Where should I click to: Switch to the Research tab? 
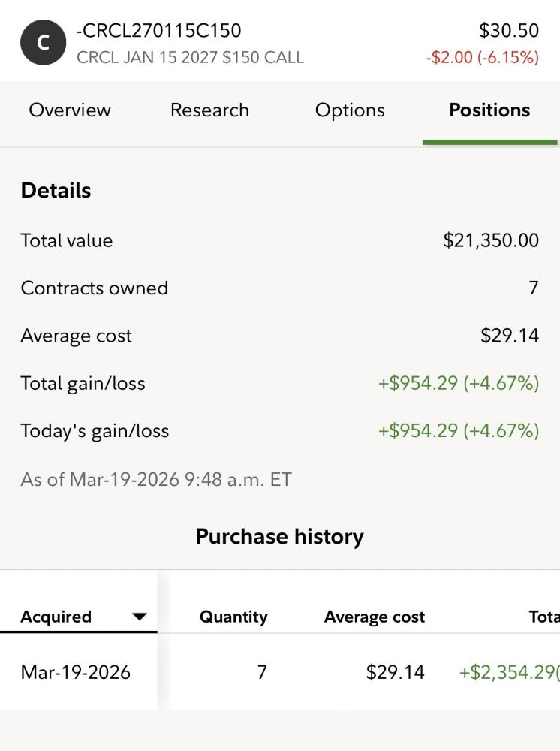(209, 110)
